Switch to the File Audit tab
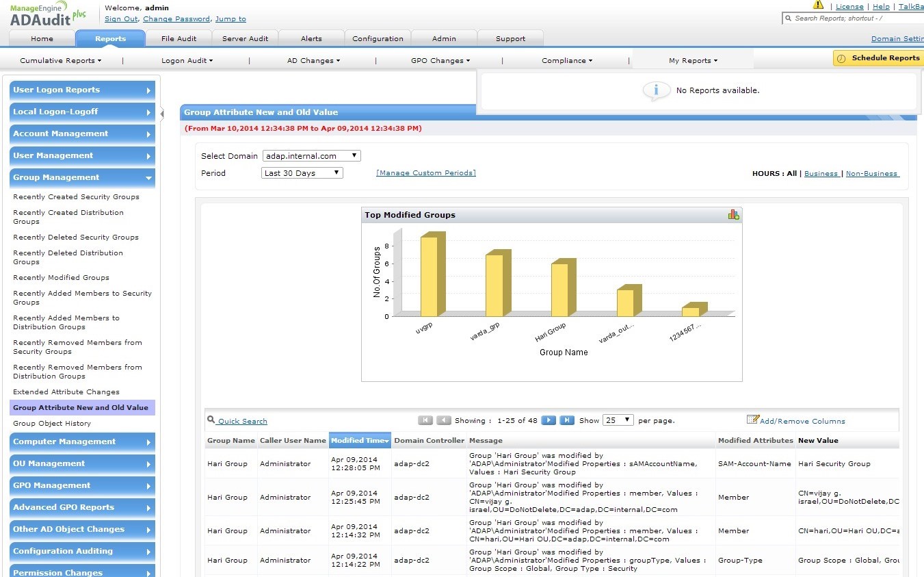The height and width of the screenshot is (577, 924). (x=179, y=39)
